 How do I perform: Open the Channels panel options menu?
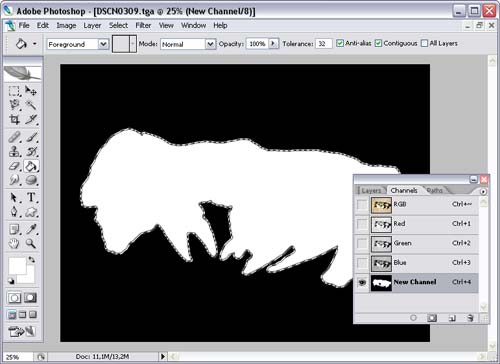(483, 191)
